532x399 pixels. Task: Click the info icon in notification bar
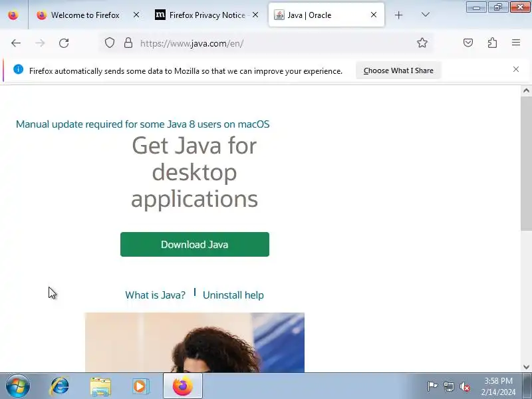19,69
